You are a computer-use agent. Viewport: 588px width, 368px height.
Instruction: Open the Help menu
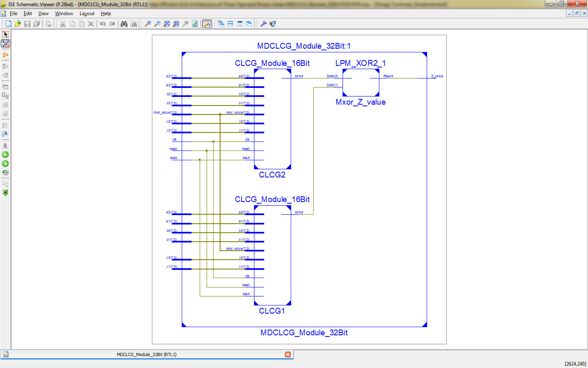(x=106, y=13)
